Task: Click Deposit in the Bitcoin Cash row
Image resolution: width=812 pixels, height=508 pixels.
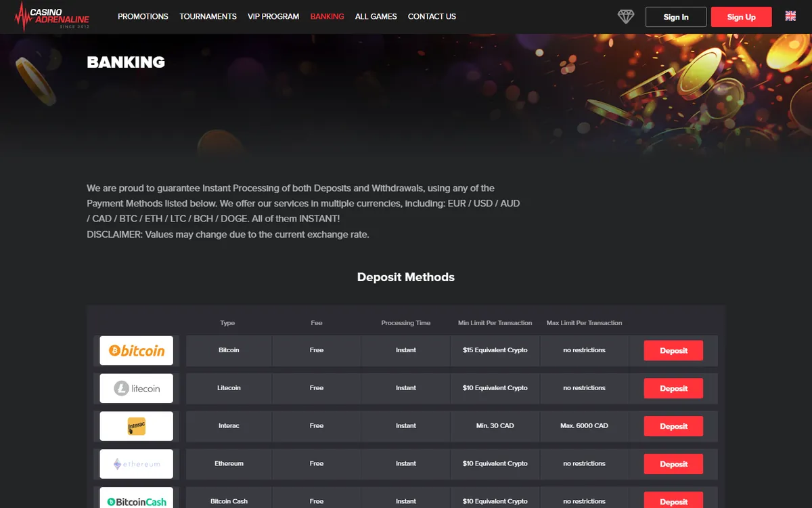Action: click(x=673, y=501)
